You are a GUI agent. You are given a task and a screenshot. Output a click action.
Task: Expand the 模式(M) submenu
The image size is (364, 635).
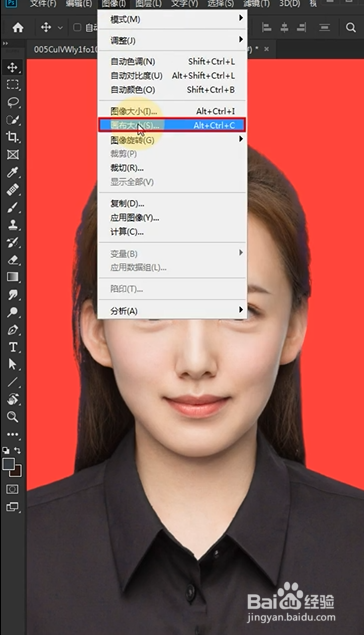(x=172, y=19)
